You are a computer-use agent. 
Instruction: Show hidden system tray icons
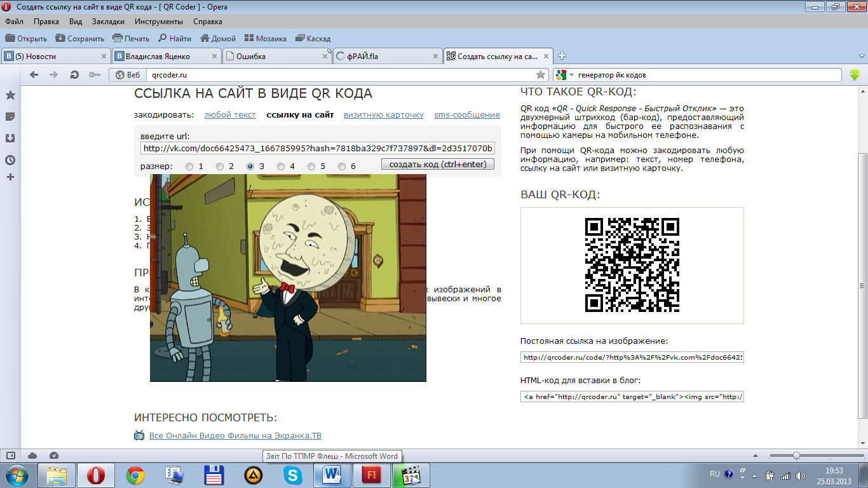pyautogui.click(x=755, y=475)
